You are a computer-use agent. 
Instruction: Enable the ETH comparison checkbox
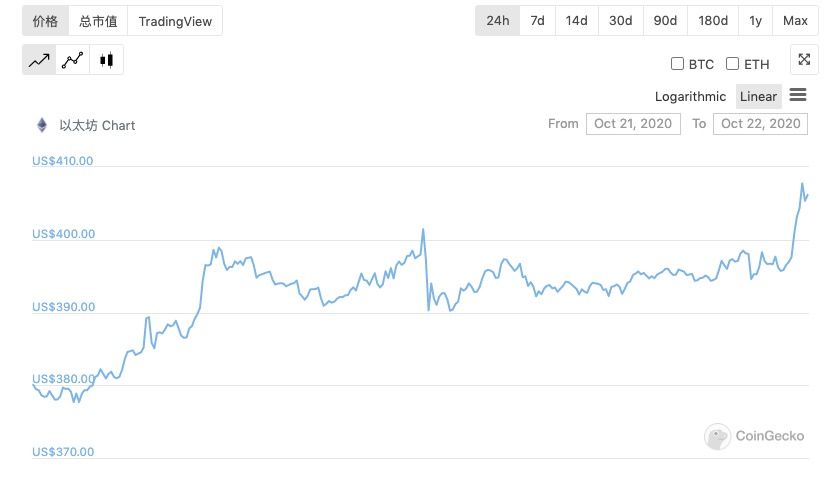coord(732,64)
